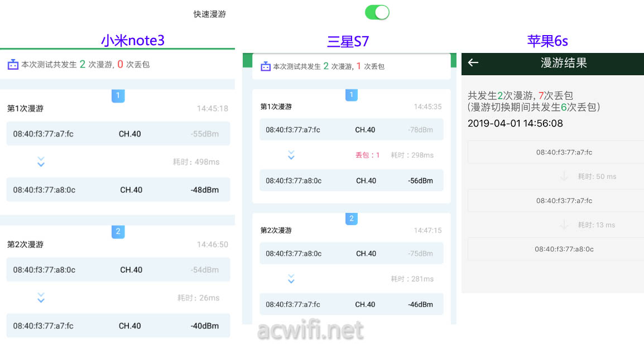Click the 14:46:50 timestamp
The width and height of the screenshot is (644, 350).
click(212, 244)
